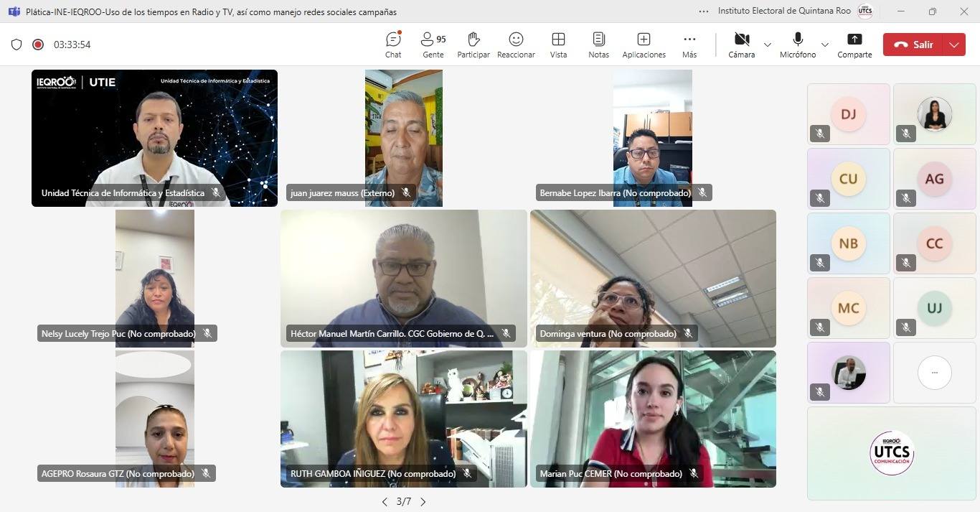Expand camera options dropdown arrow
The image size is (980, 512).
pyautogui.click(x=768, y=45)
